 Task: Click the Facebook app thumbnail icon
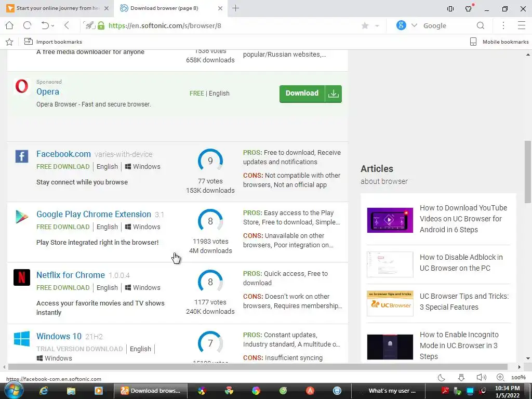click(x=22, y=157)
